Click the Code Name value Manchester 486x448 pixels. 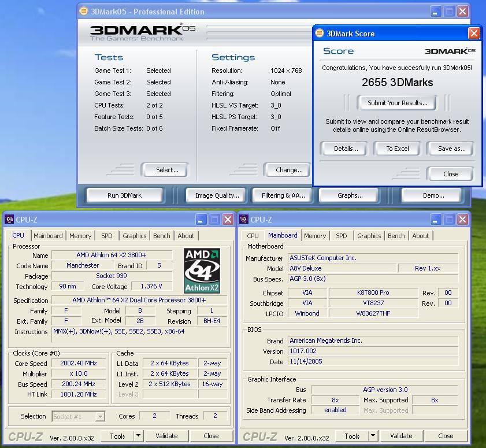pos(83,265)
